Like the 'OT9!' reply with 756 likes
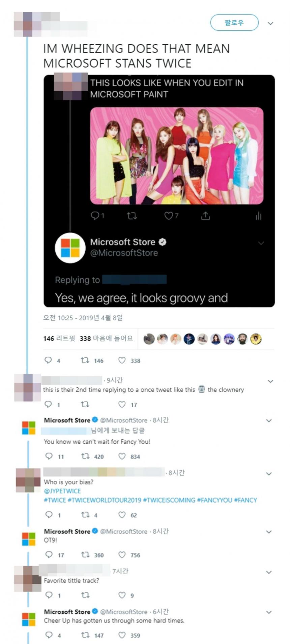The image size is (290, 644). pyautogui.click(x=122, y=555)
